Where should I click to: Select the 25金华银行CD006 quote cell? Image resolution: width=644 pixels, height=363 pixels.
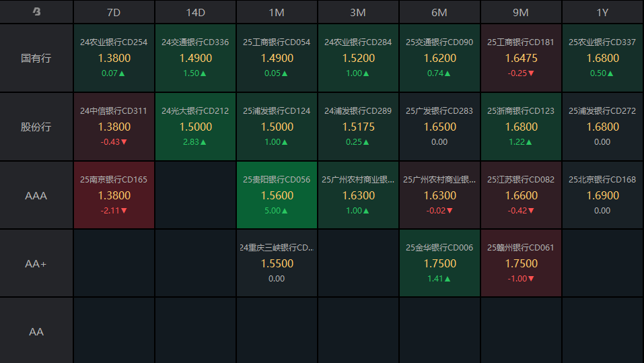click(439, 263)
